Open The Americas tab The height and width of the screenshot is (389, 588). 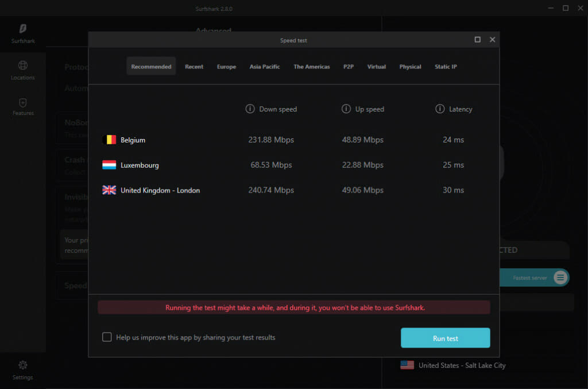(x=312, y=67)
